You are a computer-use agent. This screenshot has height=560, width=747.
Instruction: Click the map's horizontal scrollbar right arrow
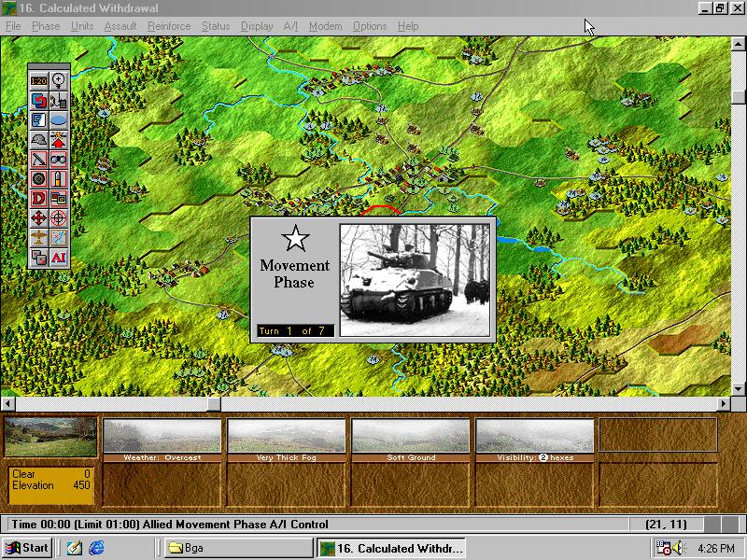point(723,404)
